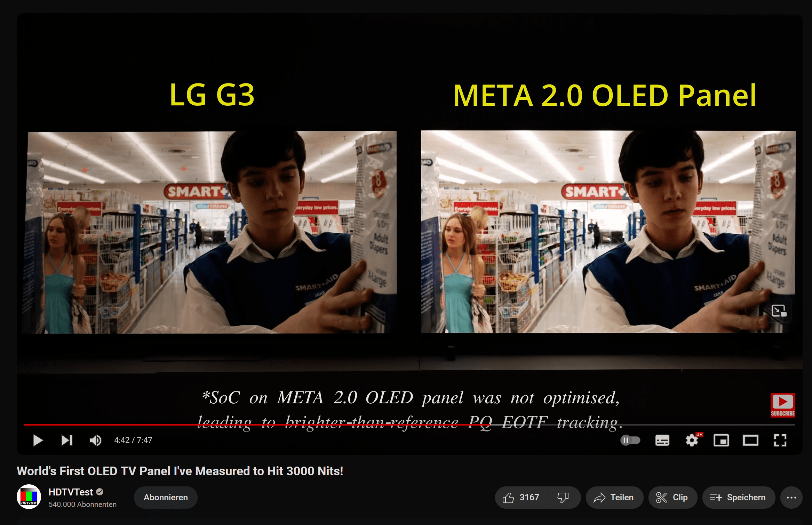
Task: Toggle the autoplay switch
Action: point(630,440)
